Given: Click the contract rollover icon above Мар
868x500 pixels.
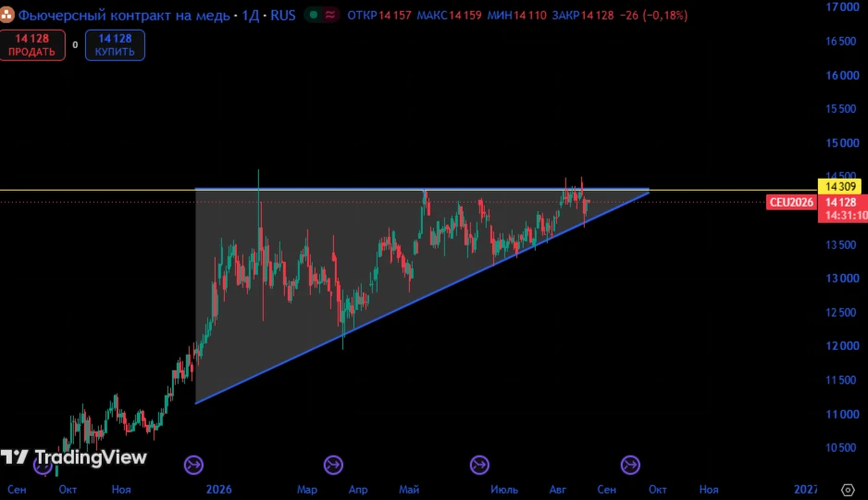Looking at the screenshot, I should [x=333, y=465].
